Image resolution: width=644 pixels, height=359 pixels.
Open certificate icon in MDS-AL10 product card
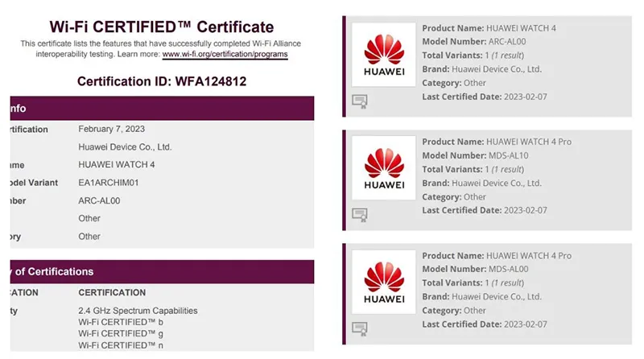pyautogui.click(x=360, y=215)
